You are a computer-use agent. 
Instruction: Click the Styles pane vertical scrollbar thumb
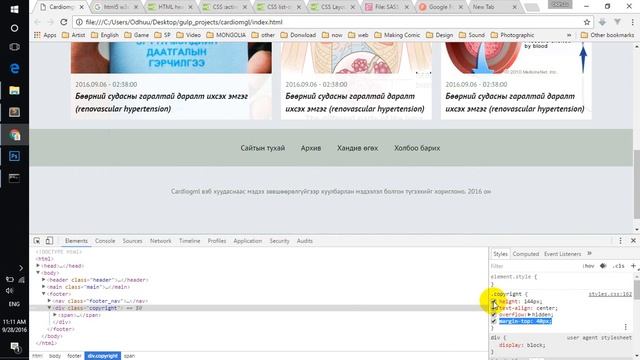pos(636,289)
